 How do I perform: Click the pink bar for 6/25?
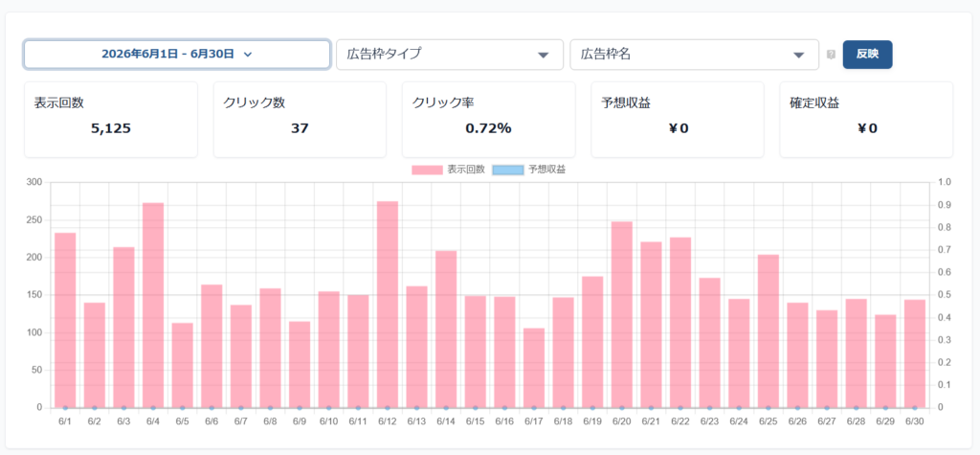coord(768,331)
